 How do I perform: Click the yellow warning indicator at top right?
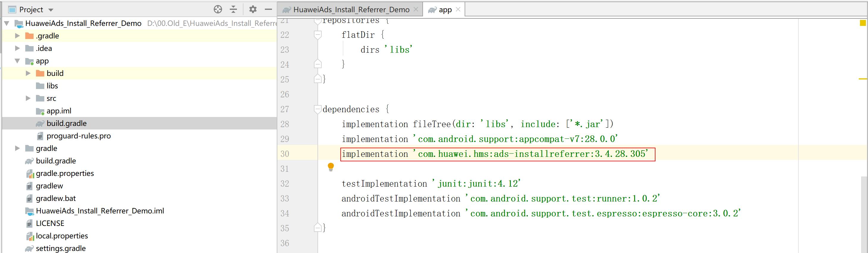(862, 23)
